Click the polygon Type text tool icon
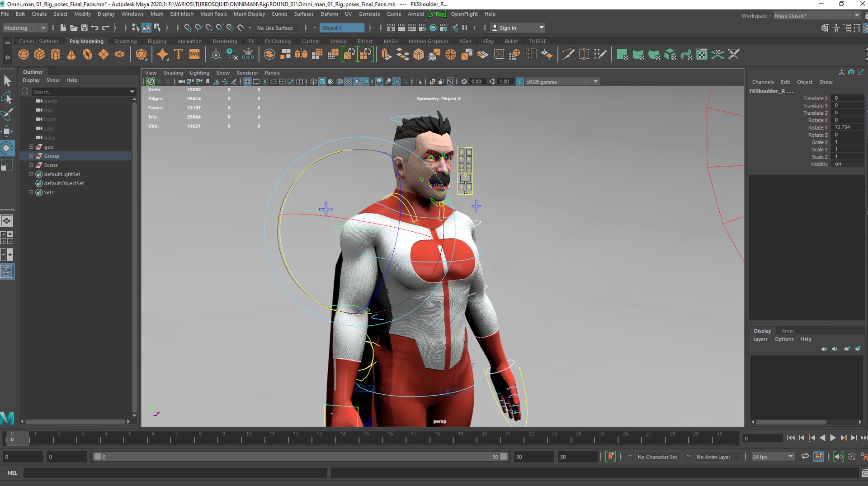This screenshot has height=486, width=868. pyautogui.click(x=179, y=55)
